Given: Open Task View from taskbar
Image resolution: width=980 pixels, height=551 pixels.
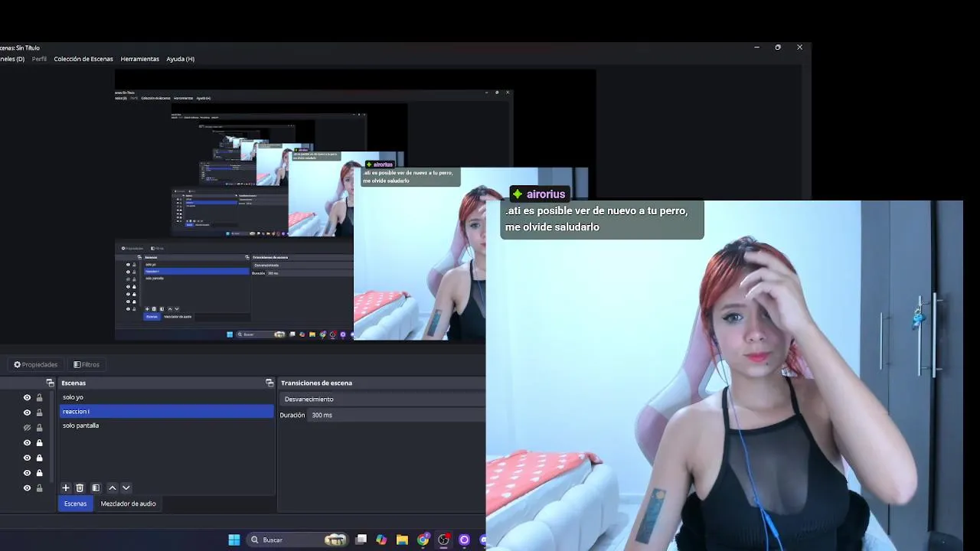Looking at the screenshot, I should point(361,540).
